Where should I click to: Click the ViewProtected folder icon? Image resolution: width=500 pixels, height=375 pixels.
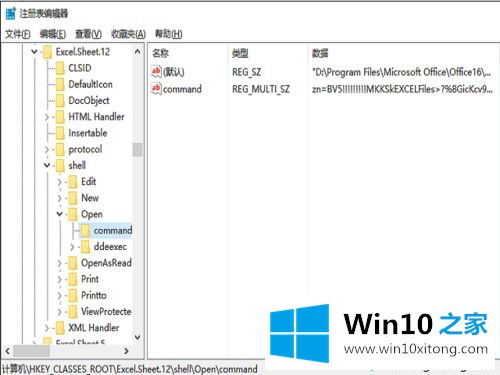coord(73,312)
